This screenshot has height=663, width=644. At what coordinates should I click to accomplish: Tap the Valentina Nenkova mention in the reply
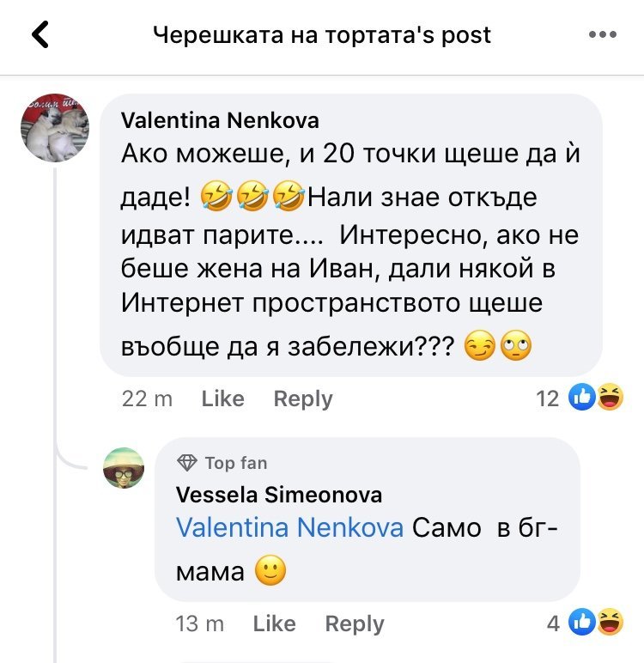[289, 528]
